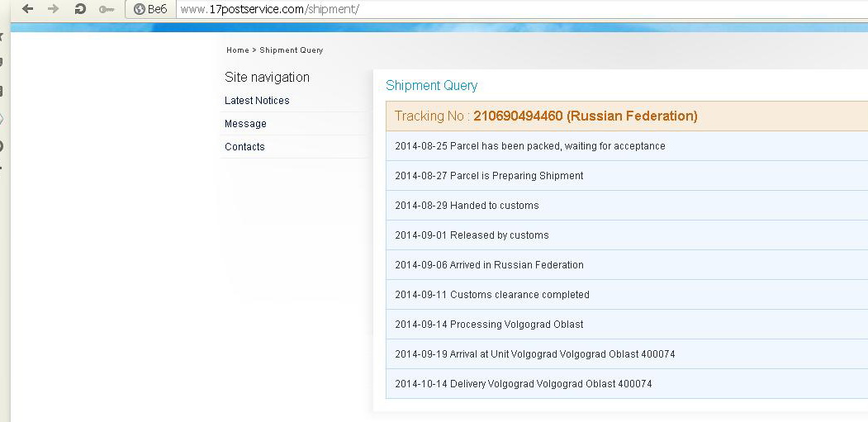This screenshot has height=422, width=868.
Task: Select the 2014-10-14 Delivery Volgograd entry
Action: click(523, 384)
